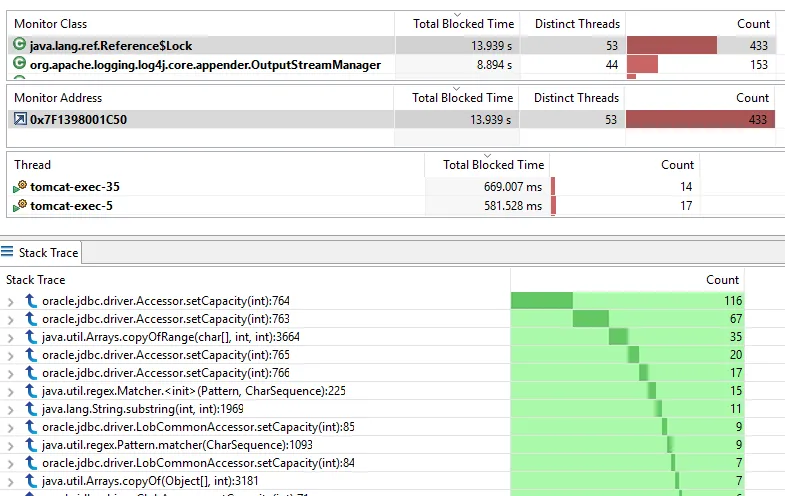785x496 pixels.
Task: Select thread tomcat-exec-5
Action: coord(353,206)
